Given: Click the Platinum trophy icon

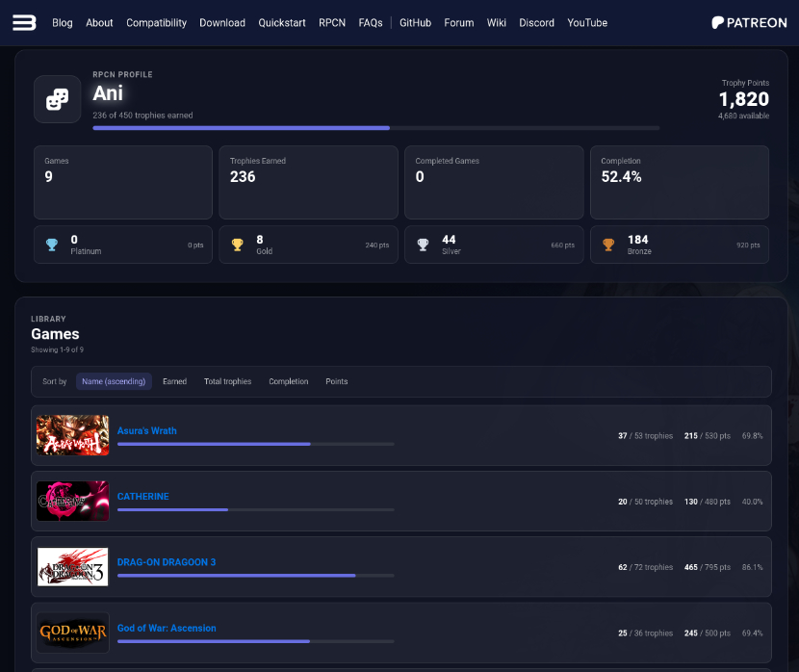Looking at the screenshot, I should tap(52, 246).
